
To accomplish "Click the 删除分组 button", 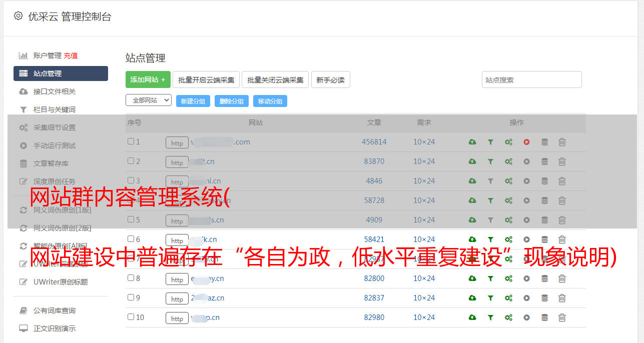I will click(x=232, y=101).
